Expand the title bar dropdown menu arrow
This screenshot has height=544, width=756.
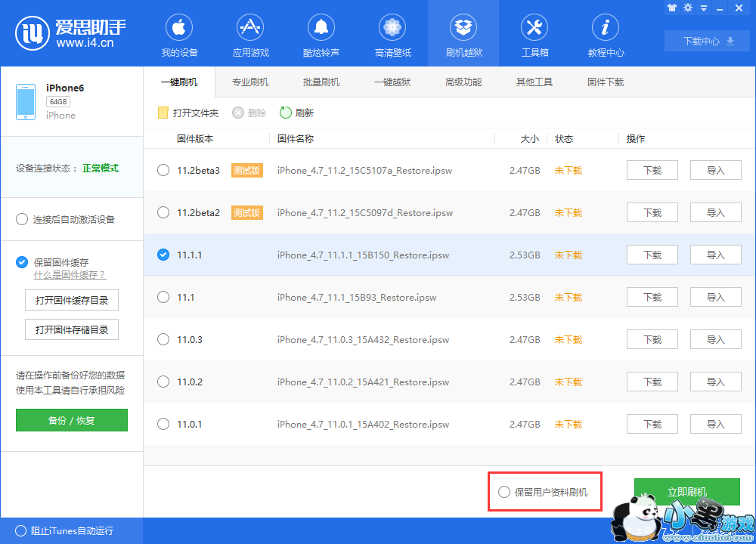(x=703, y=8)
